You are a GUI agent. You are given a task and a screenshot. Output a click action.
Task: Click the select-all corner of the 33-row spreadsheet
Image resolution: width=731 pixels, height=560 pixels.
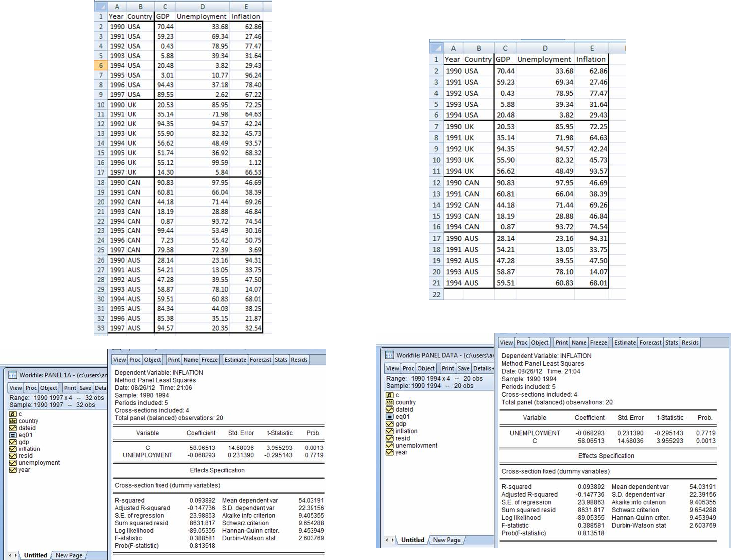(x=101, y=7)
